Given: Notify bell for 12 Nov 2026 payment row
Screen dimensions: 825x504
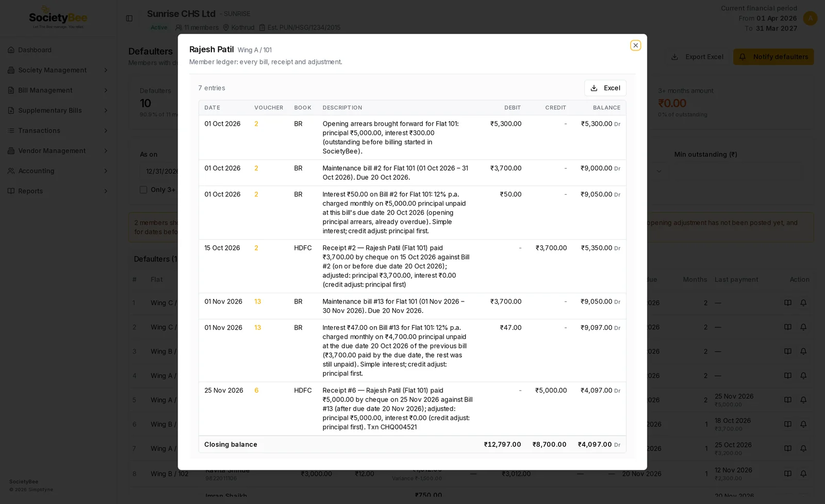Looking at the screenshot, I should point(803,474).
